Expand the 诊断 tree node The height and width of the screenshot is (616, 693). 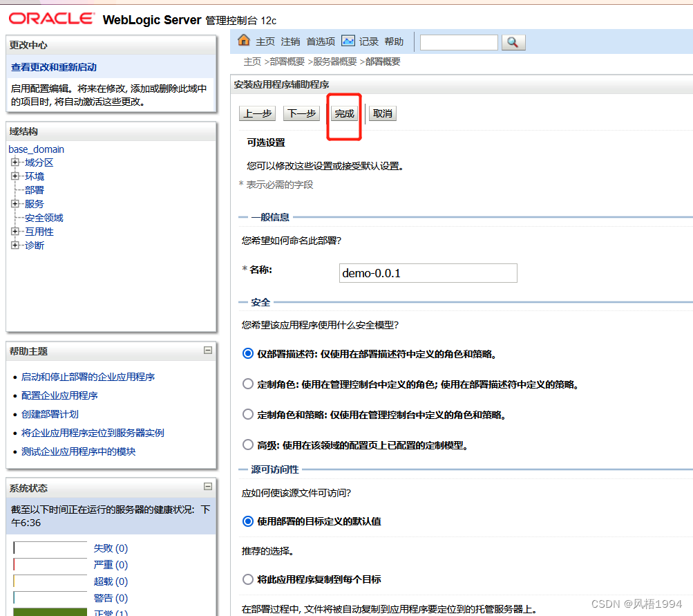[15, 245]
